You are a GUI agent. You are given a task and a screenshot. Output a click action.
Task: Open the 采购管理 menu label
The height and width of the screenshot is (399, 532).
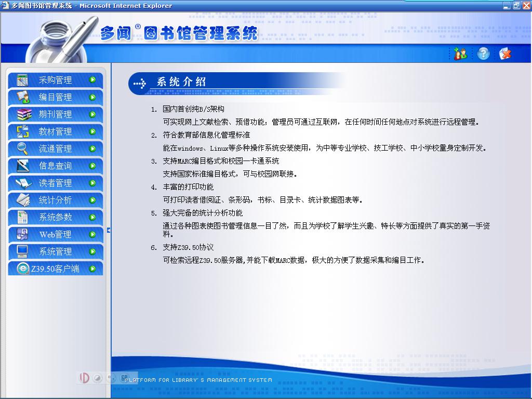(x=55, y=80)
